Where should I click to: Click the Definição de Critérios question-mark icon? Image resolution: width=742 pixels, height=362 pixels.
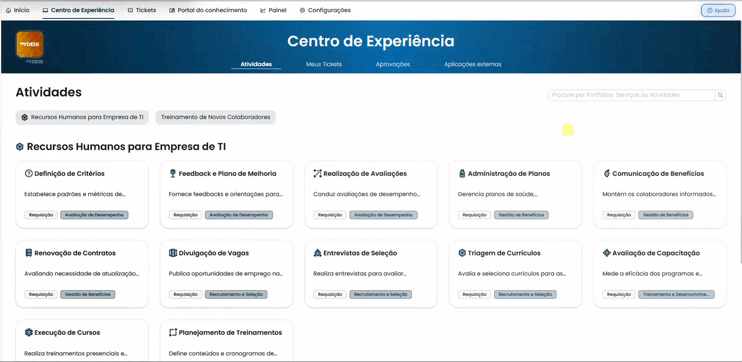pyautogui.click(x=28, y=174)
